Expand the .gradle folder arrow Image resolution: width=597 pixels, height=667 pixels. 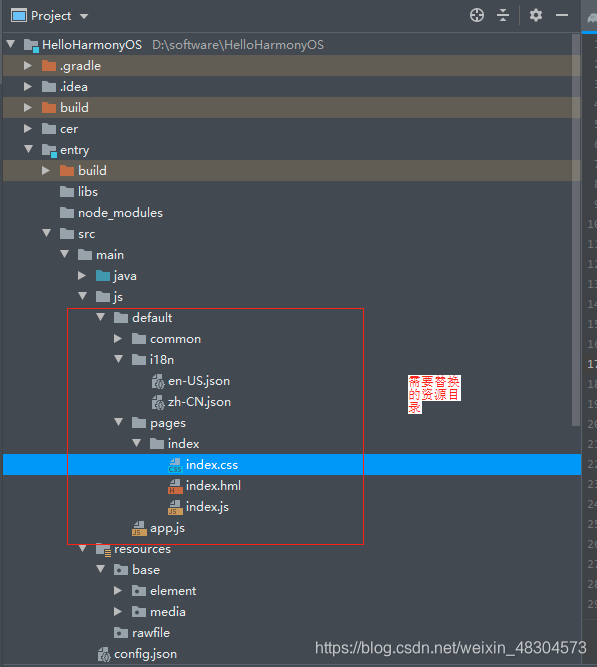pyautogui.click(x=28, y=66)
